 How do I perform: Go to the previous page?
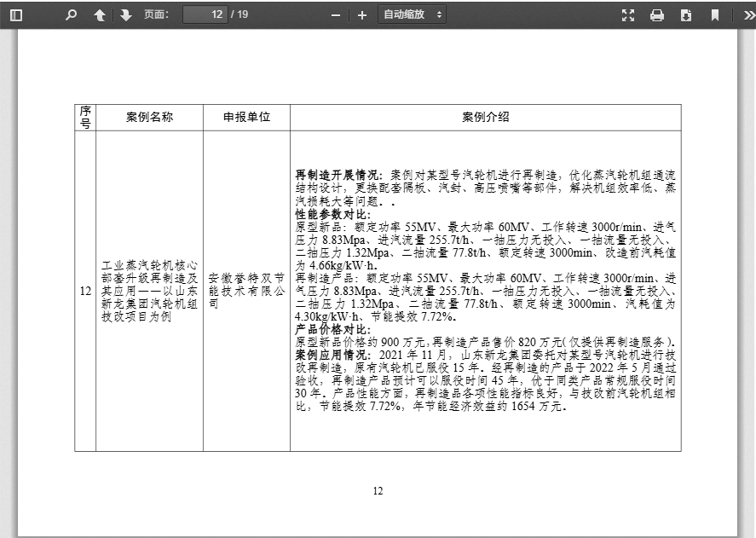[100, 14]
